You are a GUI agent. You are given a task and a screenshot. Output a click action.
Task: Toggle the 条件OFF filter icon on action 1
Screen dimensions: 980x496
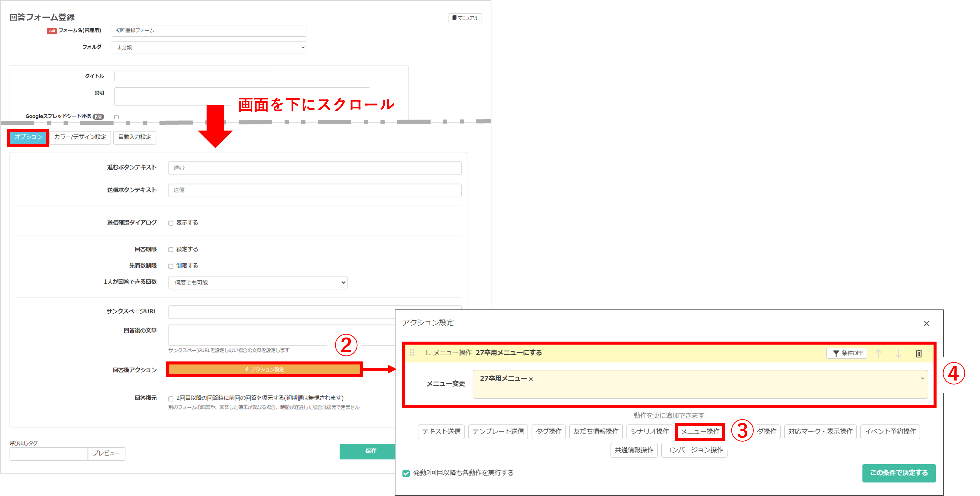pos(847,353)
